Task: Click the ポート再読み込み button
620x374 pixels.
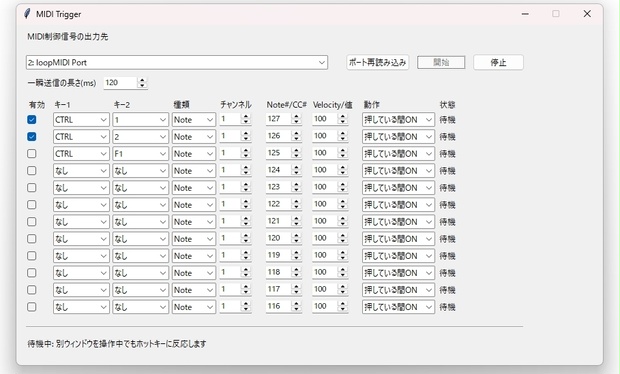Action: 378,62
